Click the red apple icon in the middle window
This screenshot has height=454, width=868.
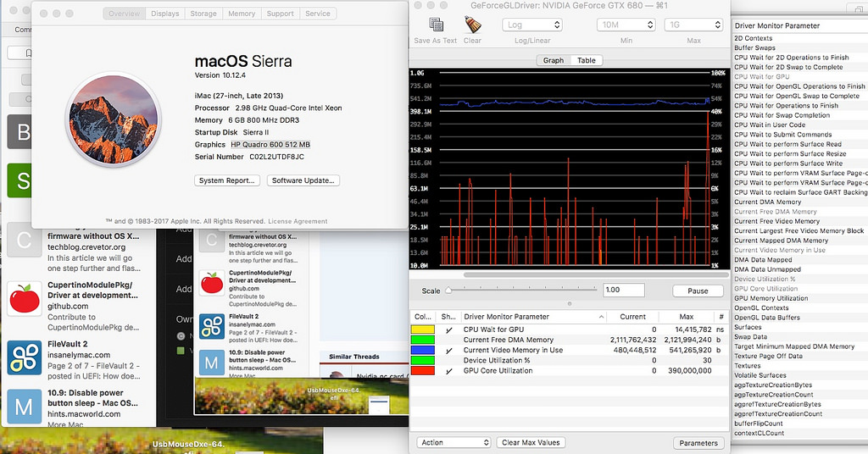pyautogui.click(x=212, y=283)
